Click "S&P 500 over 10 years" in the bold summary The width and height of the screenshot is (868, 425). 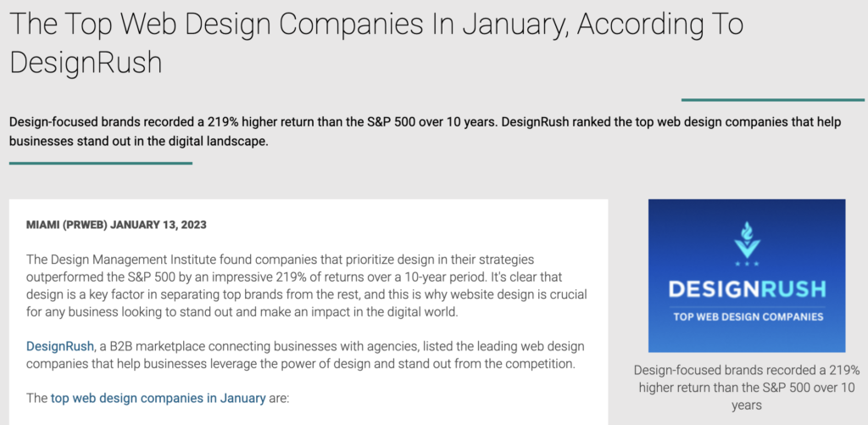(435, 122)
